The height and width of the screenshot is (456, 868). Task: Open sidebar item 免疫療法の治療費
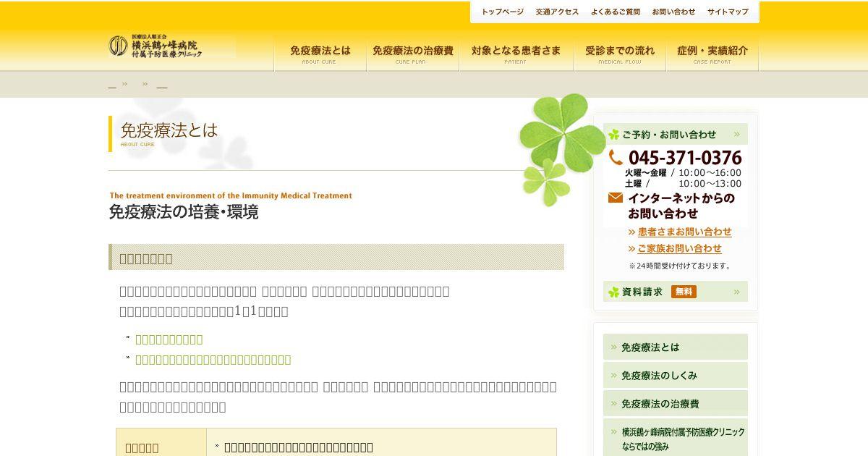pos(676,403)
